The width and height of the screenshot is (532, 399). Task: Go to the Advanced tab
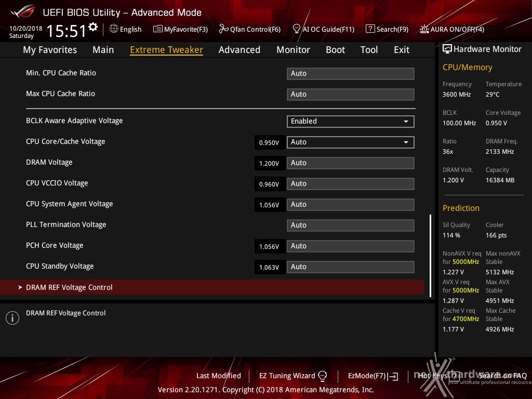pyautogui.click(x=240, y=50)
